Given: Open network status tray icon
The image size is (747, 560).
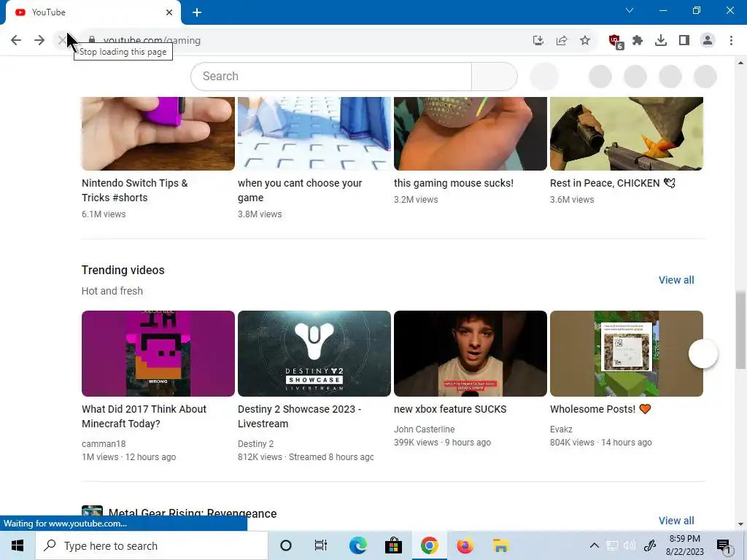Looking at the screenshot, I should (612, 545).
